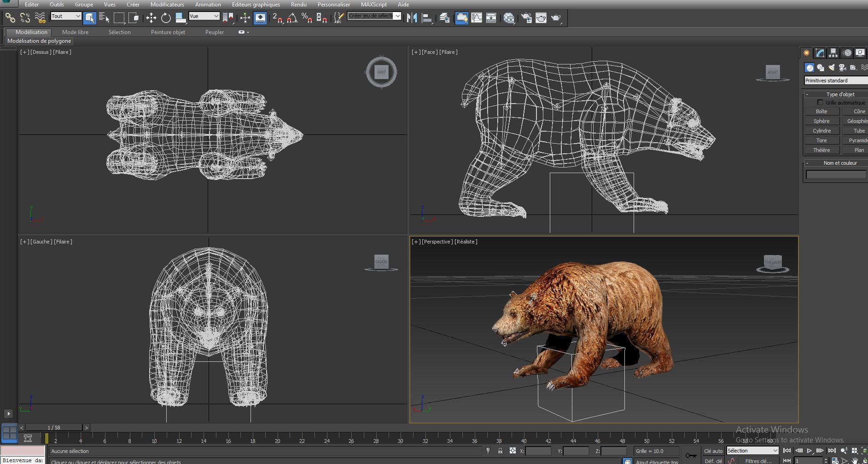Select the Scale tool
This screenshot has height=464, width=868.
click(x=181, y=18)
